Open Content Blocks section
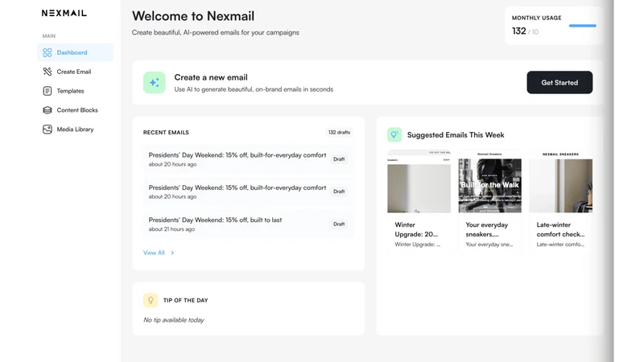The height and width of the screenshot is (362, 644). click(75, 110)
